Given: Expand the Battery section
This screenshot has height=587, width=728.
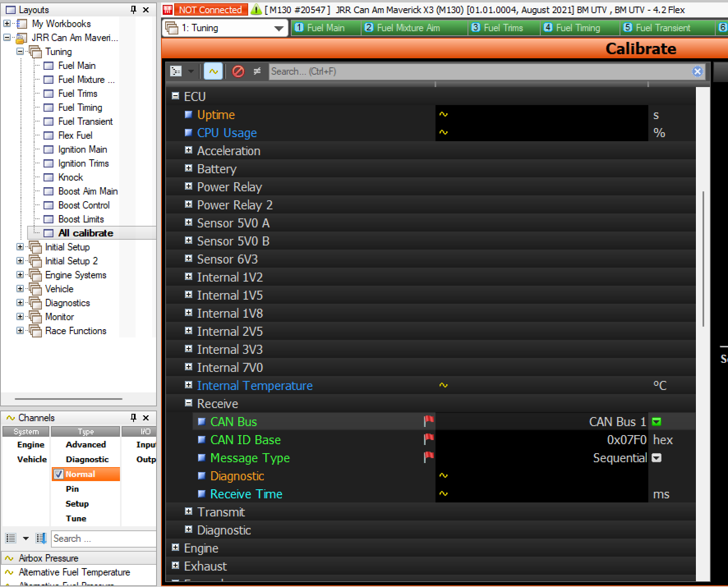Looking at the screenshot, I should pos(189,168).
